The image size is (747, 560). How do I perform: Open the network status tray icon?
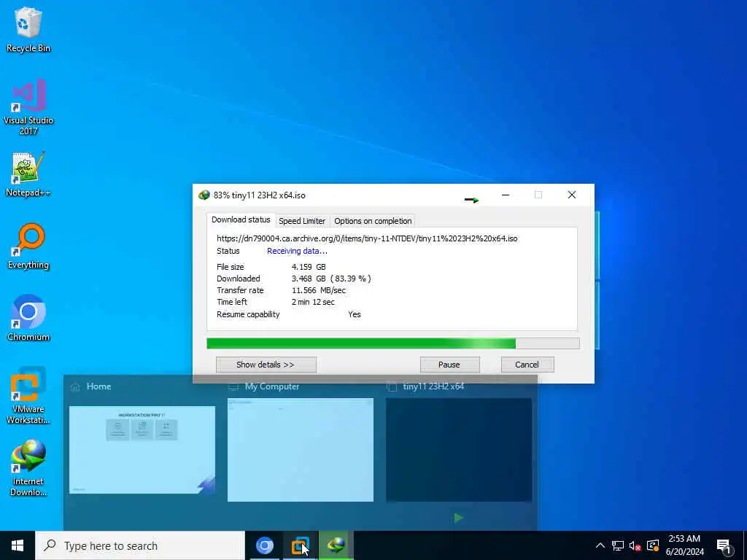618,545
